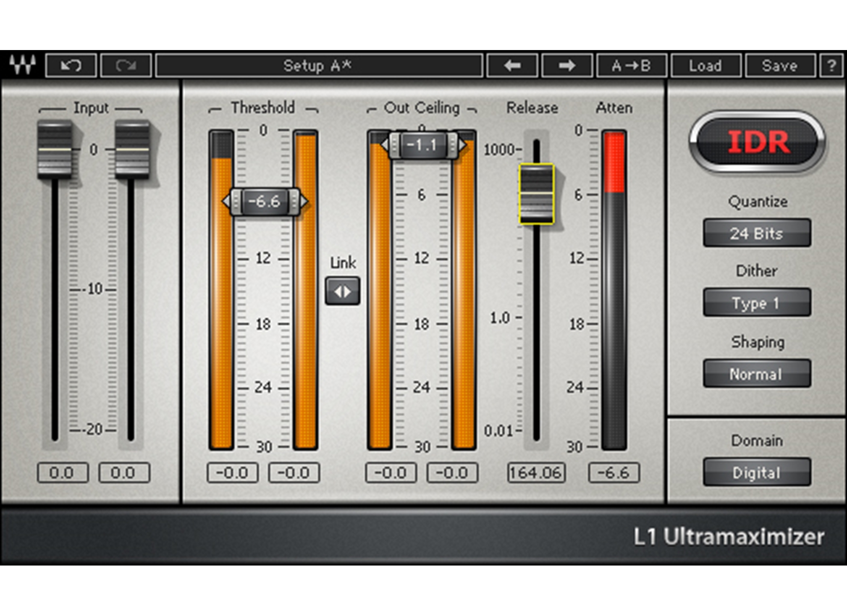Click the Save button

coord(779,66)
